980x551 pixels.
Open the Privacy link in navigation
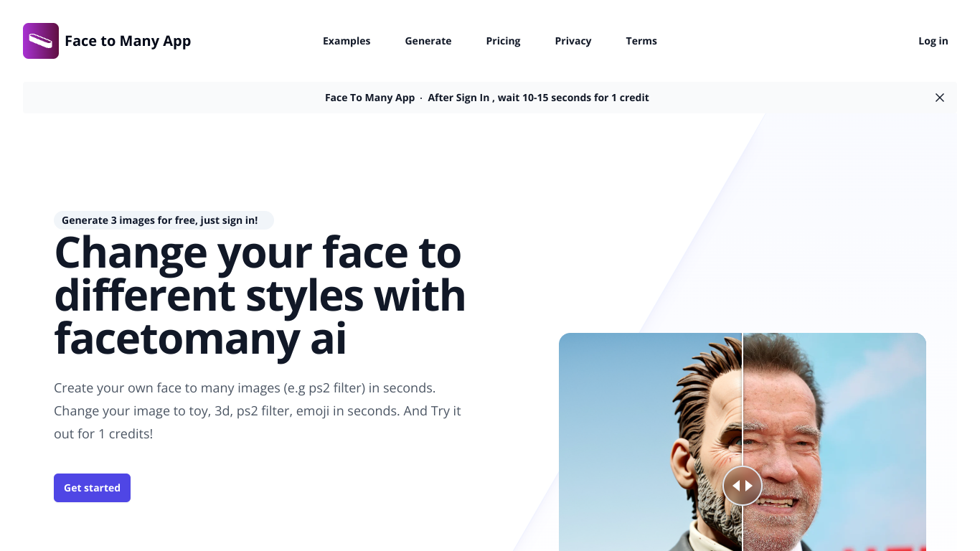(573, 41)
